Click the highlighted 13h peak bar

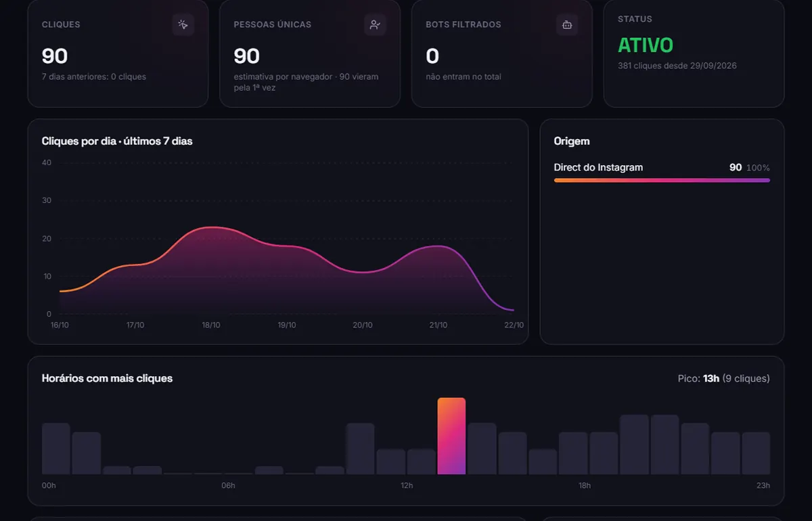[451, 436]
